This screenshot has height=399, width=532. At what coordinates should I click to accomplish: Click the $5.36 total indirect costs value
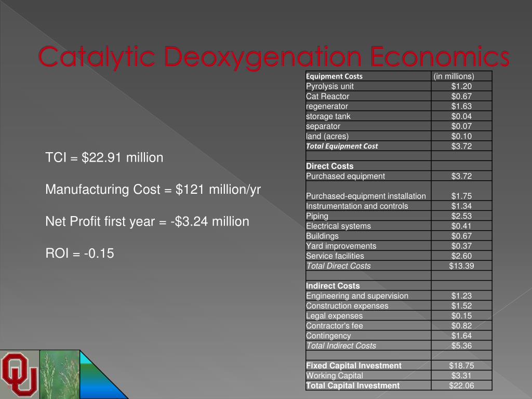click(461, 345)
